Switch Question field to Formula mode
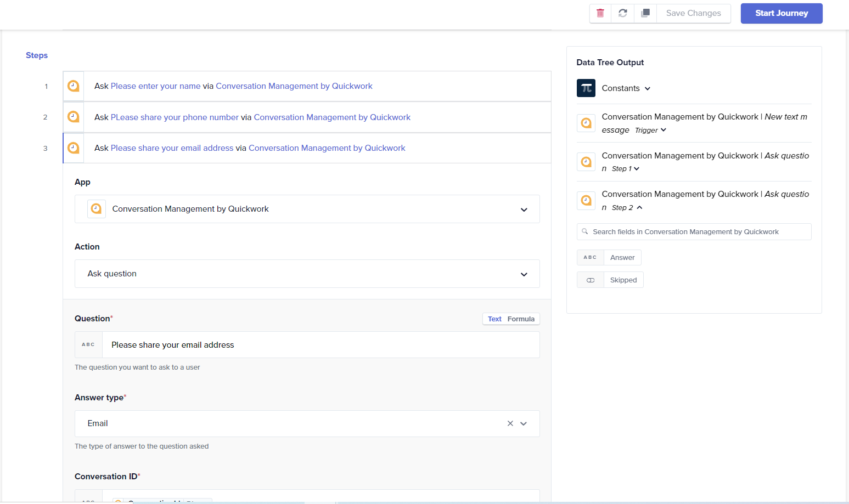Image resolution: width=849 pixels, height=504 pixels. (521, 319)
